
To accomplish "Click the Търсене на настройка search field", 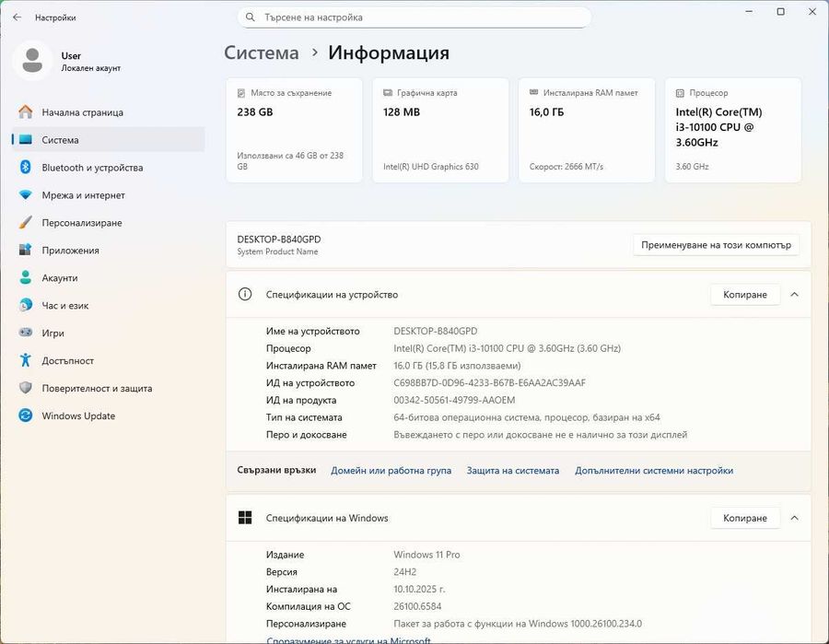I will point(414,18).
